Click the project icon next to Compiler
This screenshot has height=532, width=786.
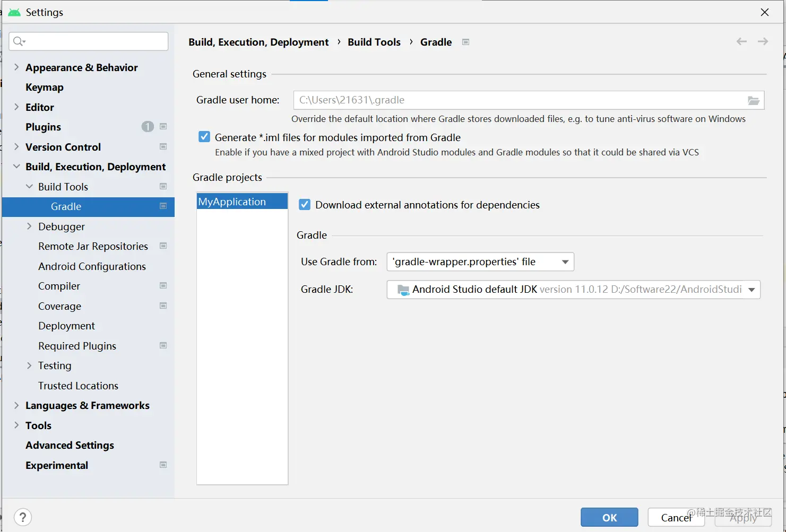click(x=163, y=285)
